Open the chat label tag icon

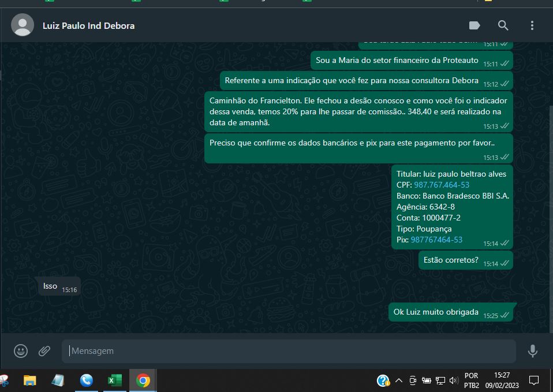coord(474,25)
